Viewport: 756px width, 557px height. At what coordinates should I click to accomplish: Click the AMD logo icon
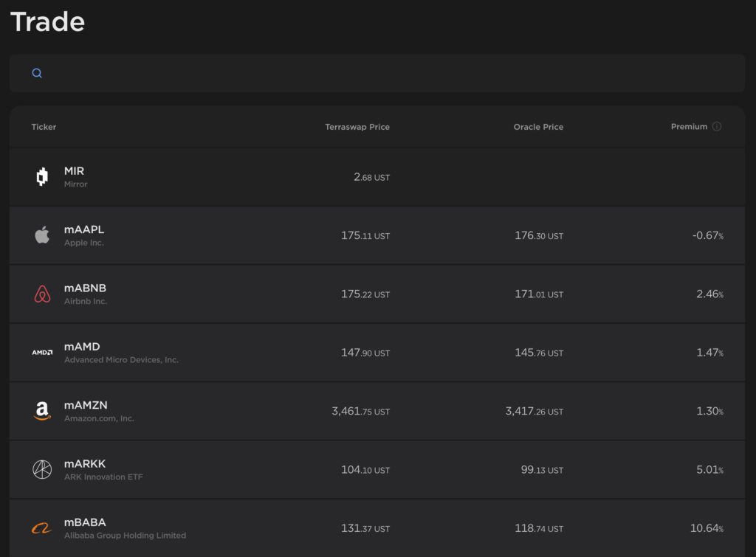tap(42, 353)
